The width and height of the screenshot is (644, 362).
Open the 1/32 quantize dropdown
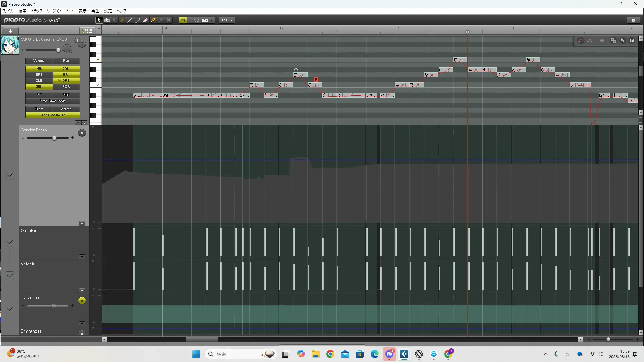click(x=212, y=20)
